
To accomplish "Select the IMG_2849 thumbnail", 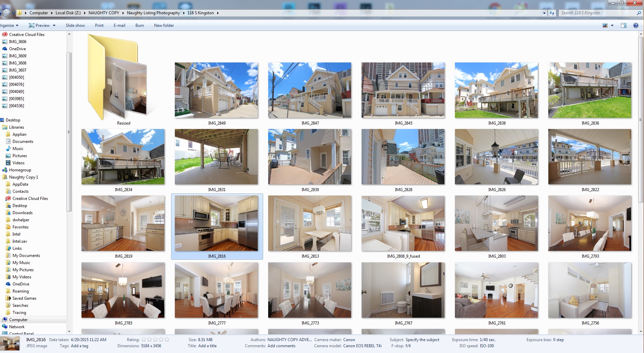I will tap(216, 90).
